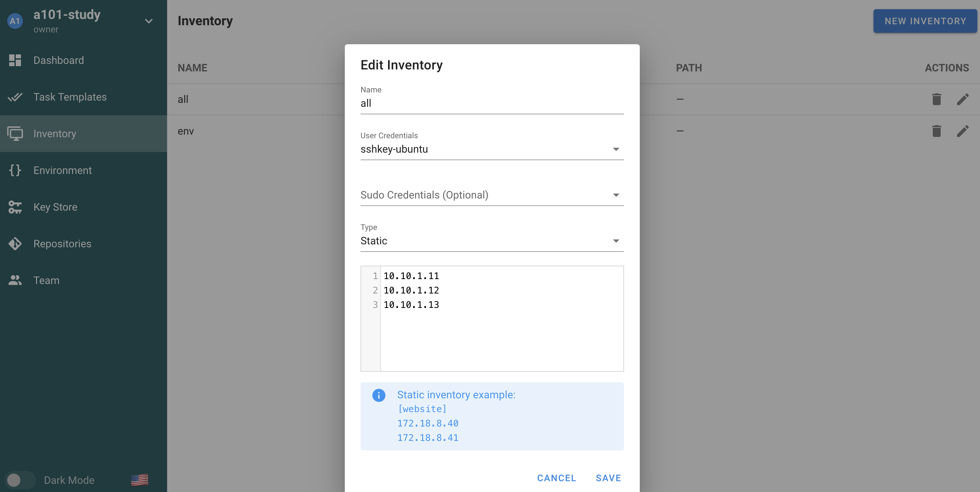
Task: Toggle the Dark Mode switch
Action: (20, 480)
